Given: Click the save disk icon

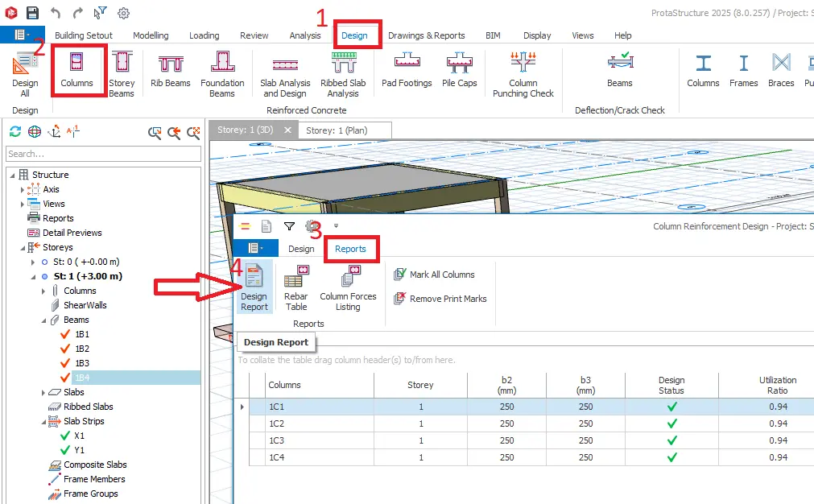Looking at the screenshot, I should tap(32, 13).
